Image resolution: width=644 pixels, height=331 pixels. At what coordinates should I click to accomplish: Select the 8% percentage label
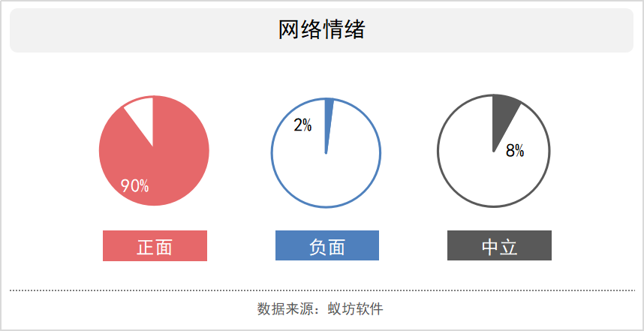515,151
